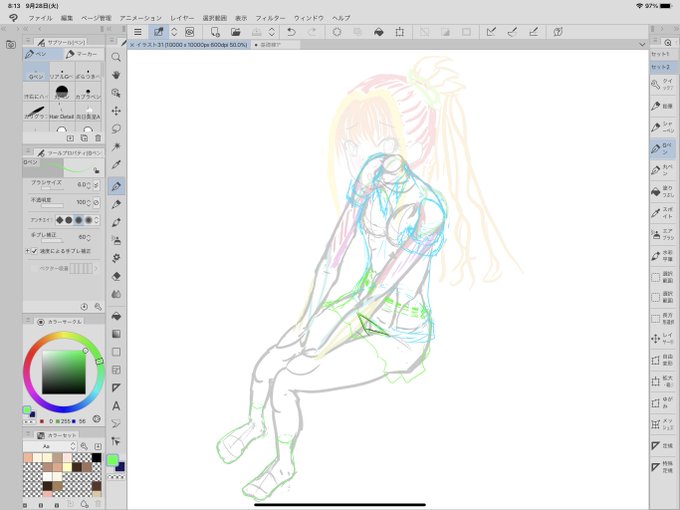Click the エアブラシ quick access button
Screen dimensions: 680x510
[x=663, y=234]
